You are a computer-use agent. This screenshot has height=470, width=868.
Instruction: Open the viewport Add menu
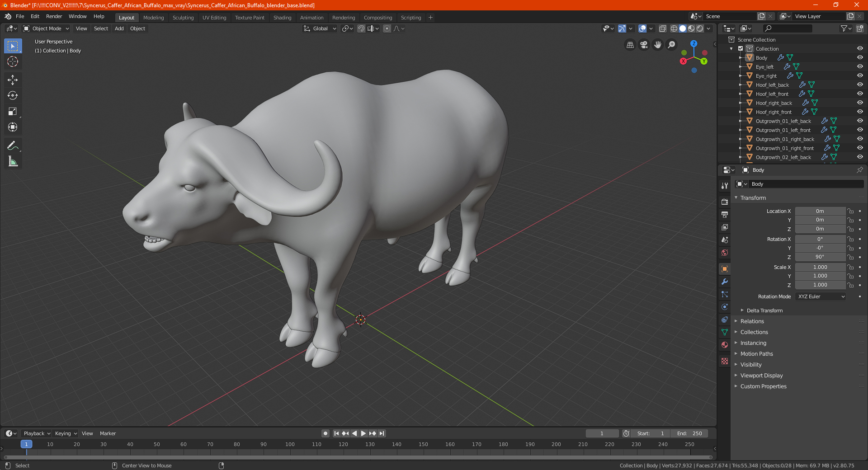click(x=119, y=28)
